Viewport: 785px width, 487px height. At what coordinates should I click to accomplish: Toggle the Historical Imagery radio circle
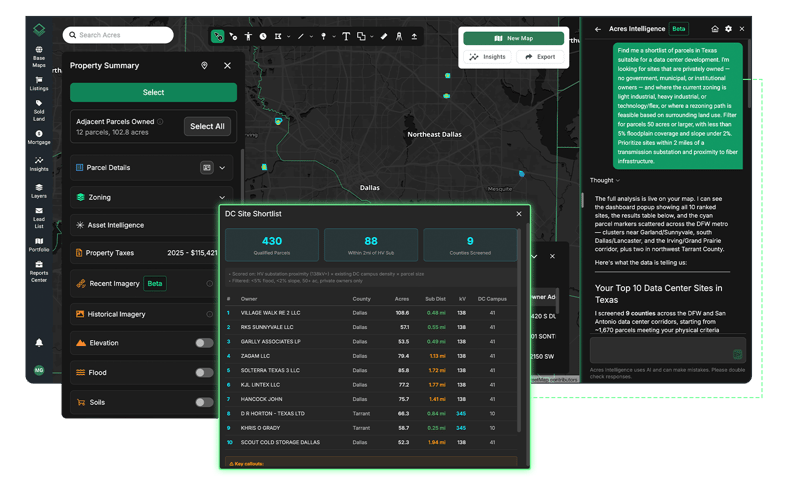pyautogui.click(x=209, y=314)
